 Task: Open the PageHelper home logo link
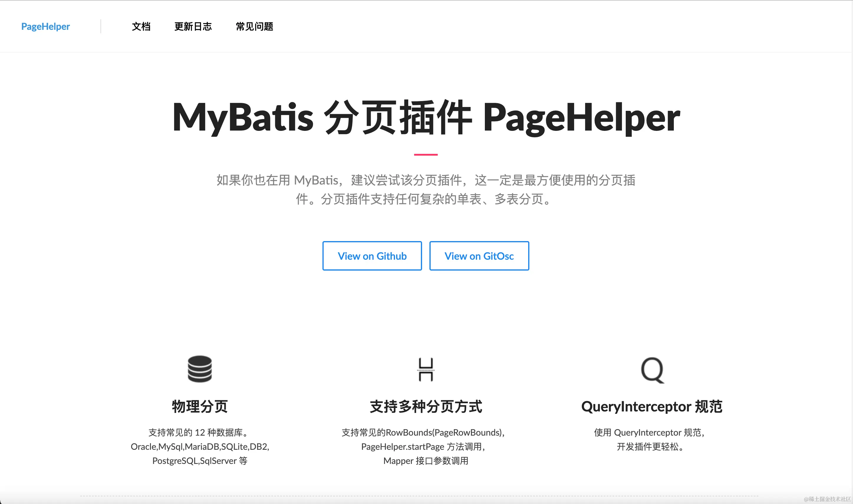(x=45, y=27)
